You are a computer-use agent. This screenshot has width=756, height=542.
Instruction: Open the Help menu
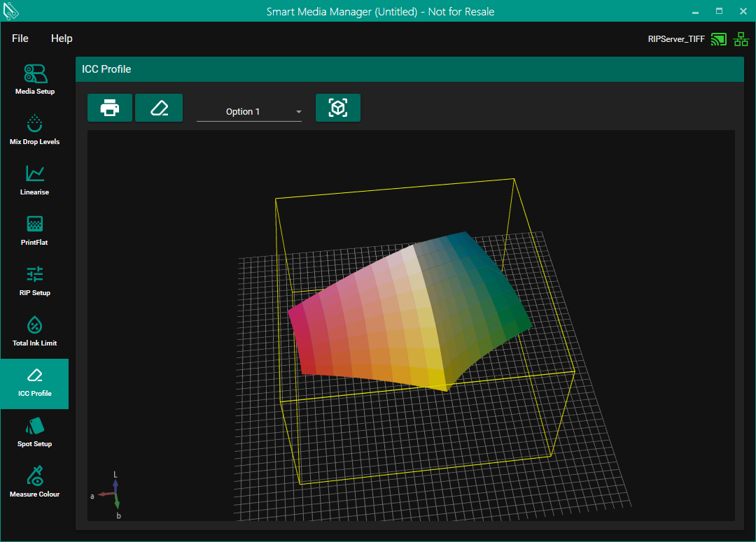[62, 38]
